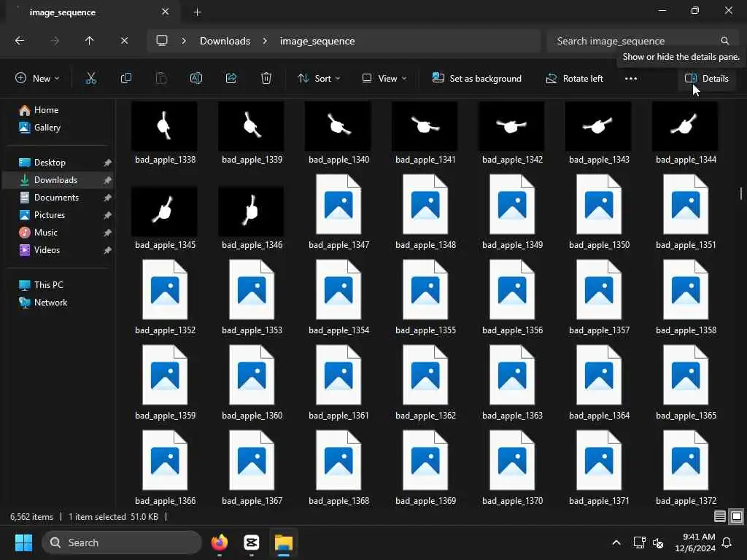The width and height of the screenshot is (747, 560).
Task: Select file icon bad_apple_1351
Action: point(685,205)
